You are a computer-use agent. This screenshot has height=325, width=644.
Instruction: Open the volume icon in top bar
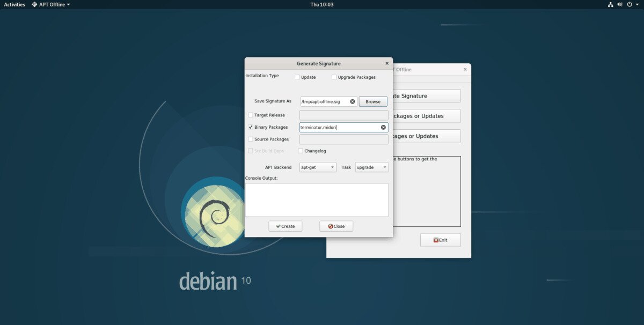620,4
